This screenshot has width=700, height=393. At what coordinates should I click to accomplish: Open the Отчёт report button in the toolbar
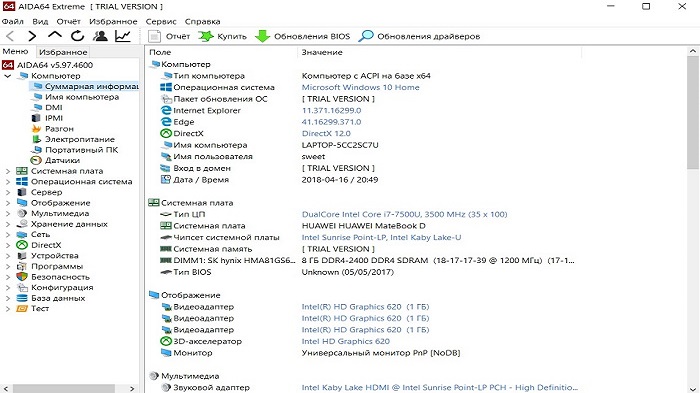point(169,36)
